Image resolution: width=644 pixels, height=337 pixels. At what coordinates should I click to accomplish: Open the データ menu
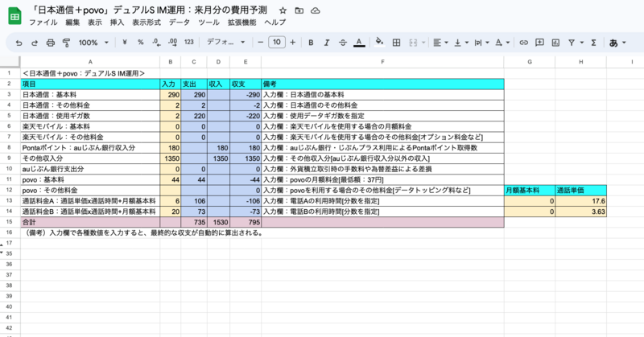180,23
